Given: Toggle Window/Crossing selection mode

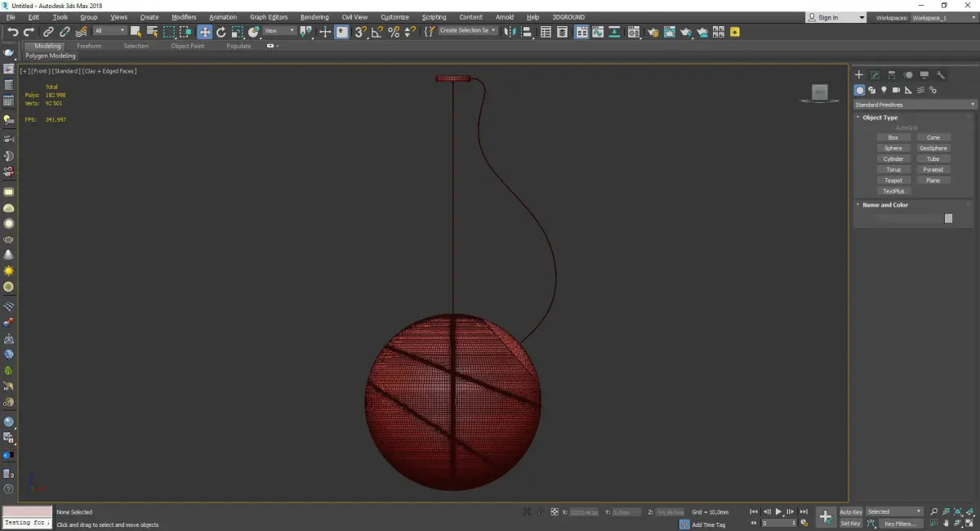Looking at the screenshot, I should (186, 32).
